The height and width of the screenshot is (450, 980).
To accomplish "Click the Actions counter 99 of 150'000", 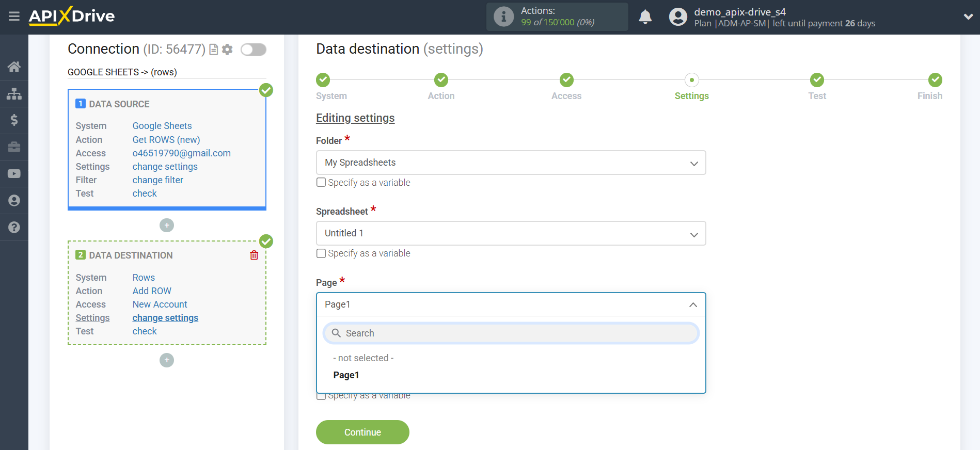I will pos(558,22).
